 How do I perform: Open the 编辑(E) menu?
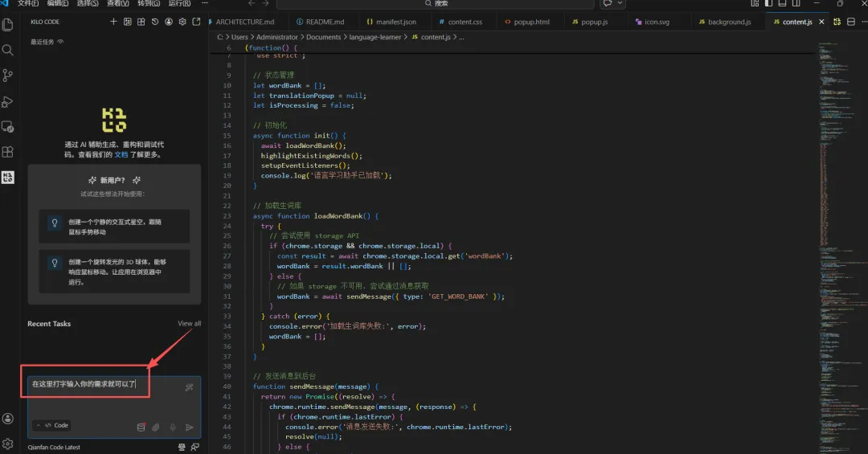[58, 3]
